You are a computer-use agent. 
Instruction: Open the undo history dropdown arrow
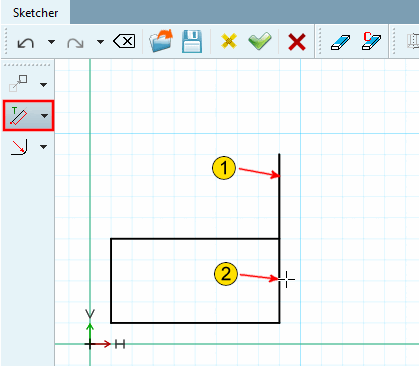(51, 42)
